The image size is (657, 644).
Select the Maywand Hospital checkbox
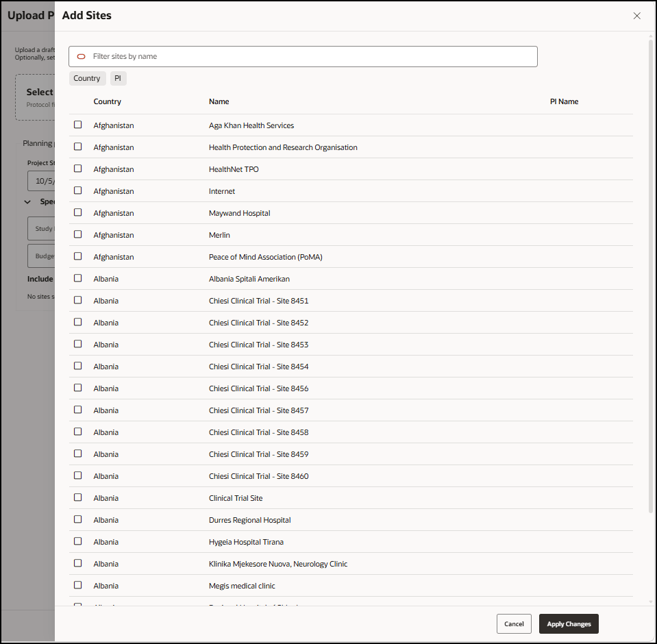pos(78,212)
